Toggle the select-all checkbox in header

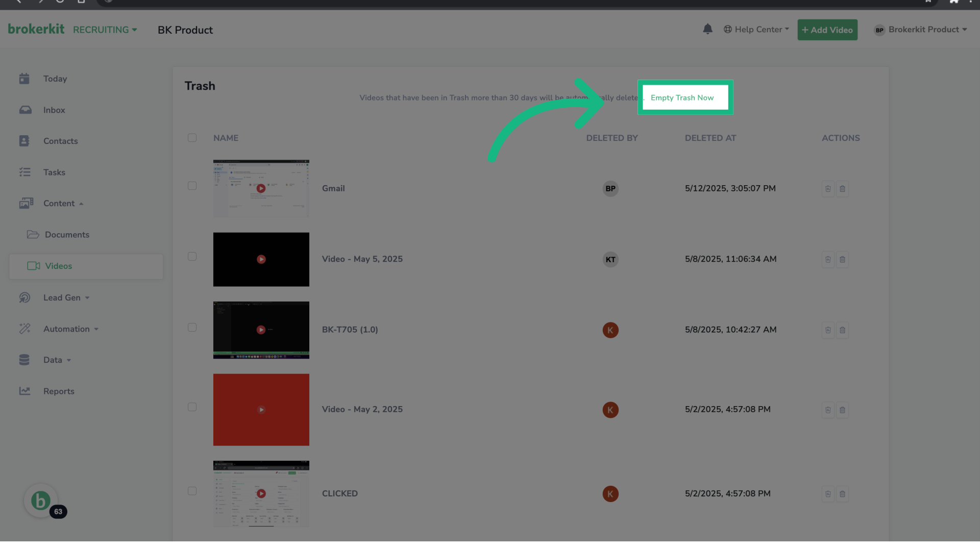(x=192, y=138)
